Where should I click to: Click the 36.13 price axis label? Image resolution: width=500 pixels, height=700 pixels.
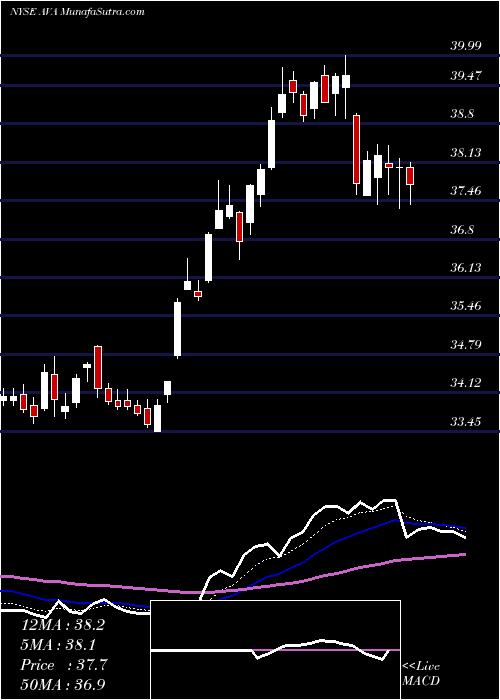pyautogui.click(x=466, y=267)
